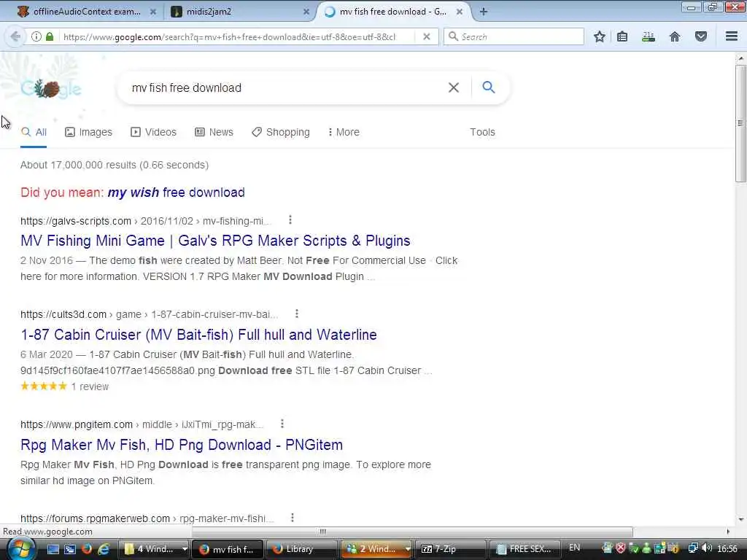
Task: Close the offlineAudioContext tab
Action: [153, 12]
